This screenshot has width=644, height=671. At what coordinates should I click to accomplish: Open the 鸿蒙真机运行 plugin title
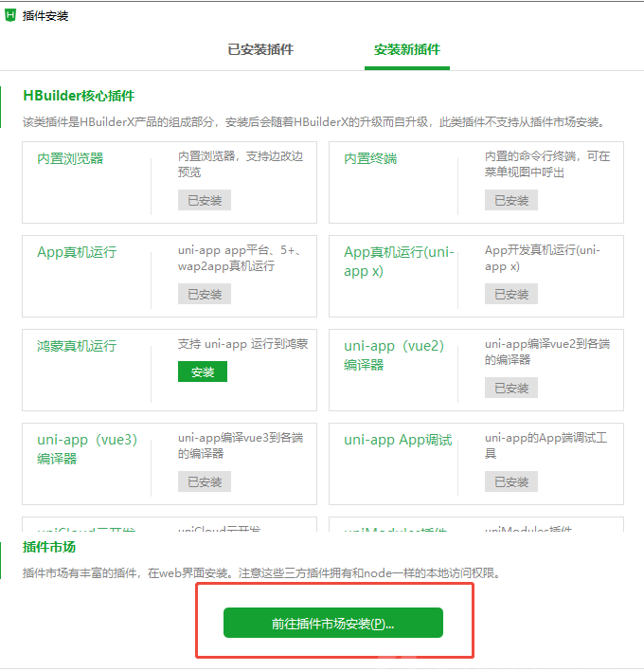point(77,346)
